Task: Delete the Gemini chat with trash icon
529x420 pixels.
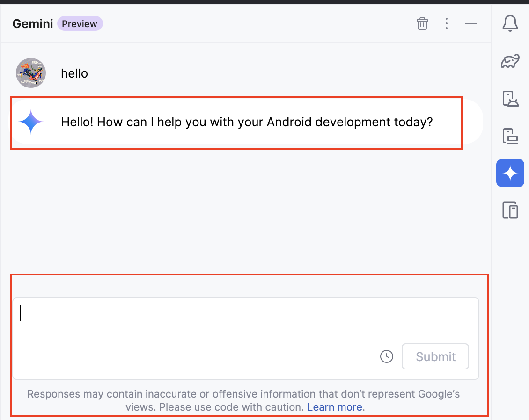Action: pos(422,23)
